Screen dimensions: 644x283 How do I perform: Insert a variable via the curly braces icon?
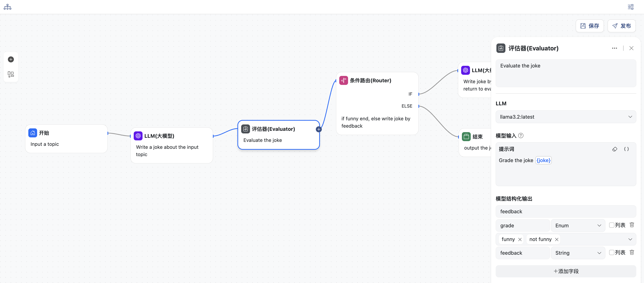pyautogui.click(x=626, y=149)
